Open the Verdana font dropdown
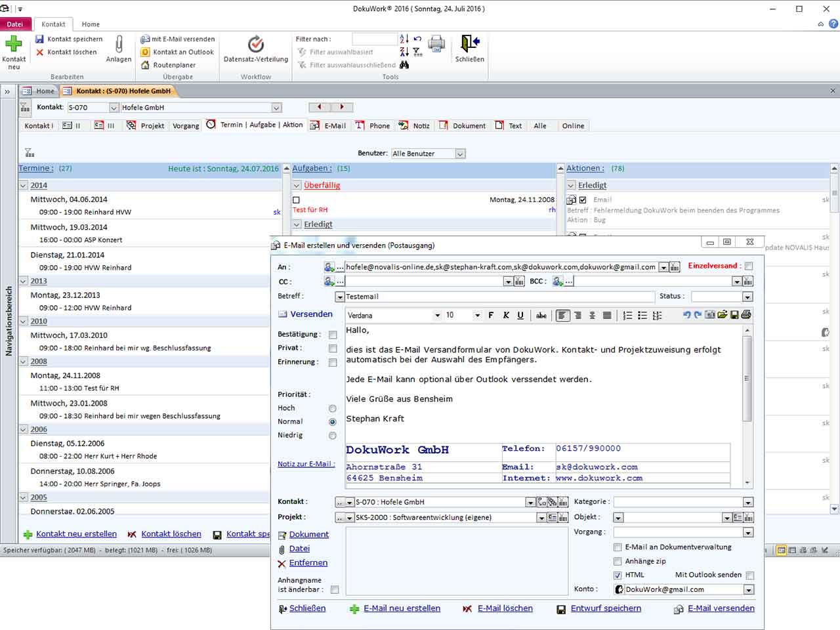 [x=437, y=316]
